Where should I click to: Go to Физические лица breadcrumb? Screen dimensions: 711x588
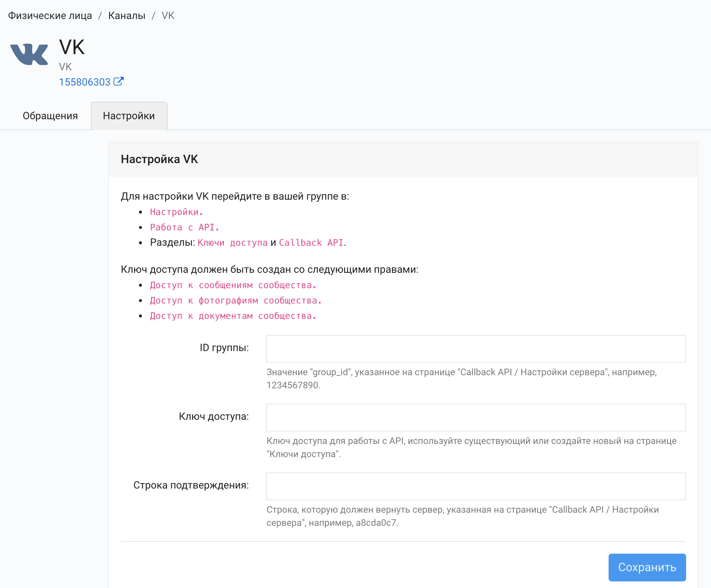pyautogui.click(x=50, y=16)
